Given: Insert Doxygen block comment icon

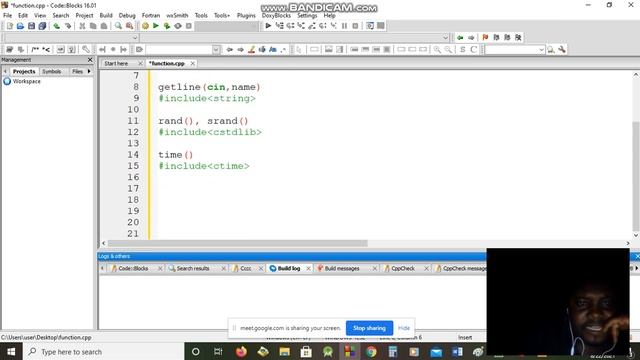Looking at the screenshot, I should tap(35, 49).
